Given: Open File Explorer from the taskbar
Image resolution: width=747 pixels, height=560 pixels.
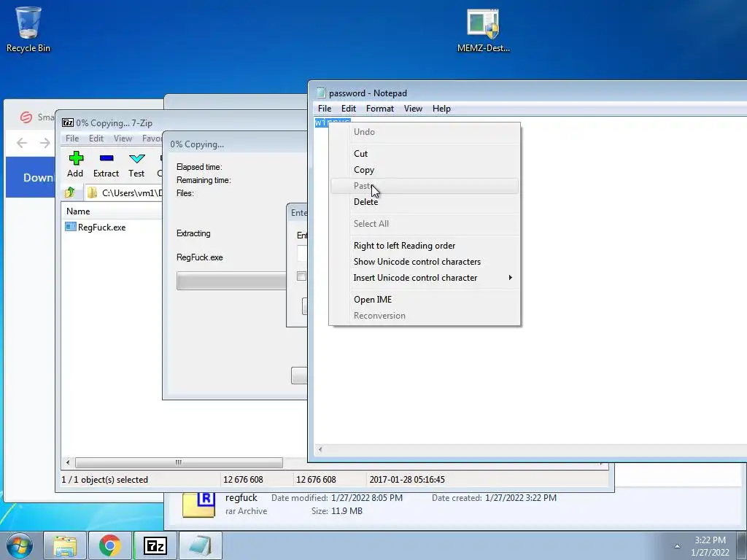Looking at the screenshot, I should click(x=65, y=545).
